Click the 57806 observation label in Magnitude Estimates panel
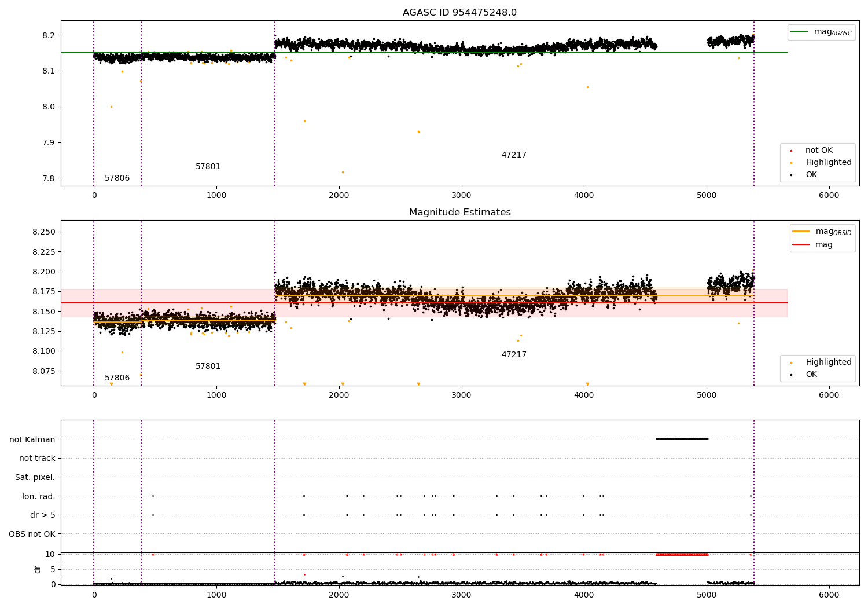 [x=117, y=378]
